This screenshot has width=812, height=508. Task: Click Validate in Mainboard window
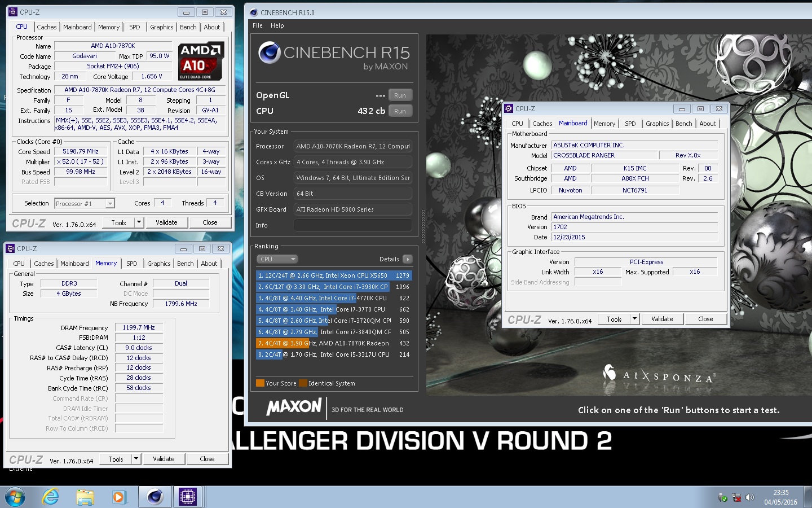[662, 319]
